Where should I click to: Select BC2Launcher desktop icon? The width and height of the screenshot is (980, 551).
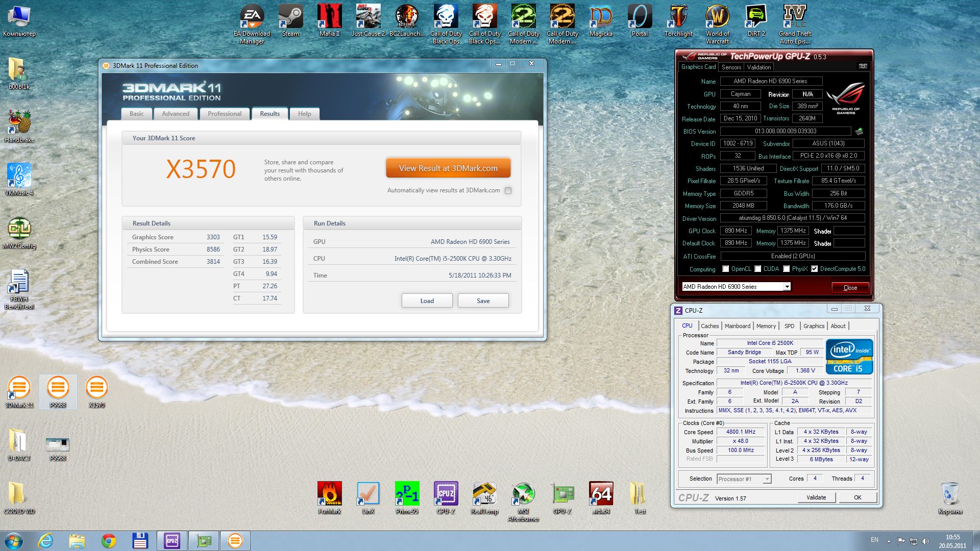(407, 21)
